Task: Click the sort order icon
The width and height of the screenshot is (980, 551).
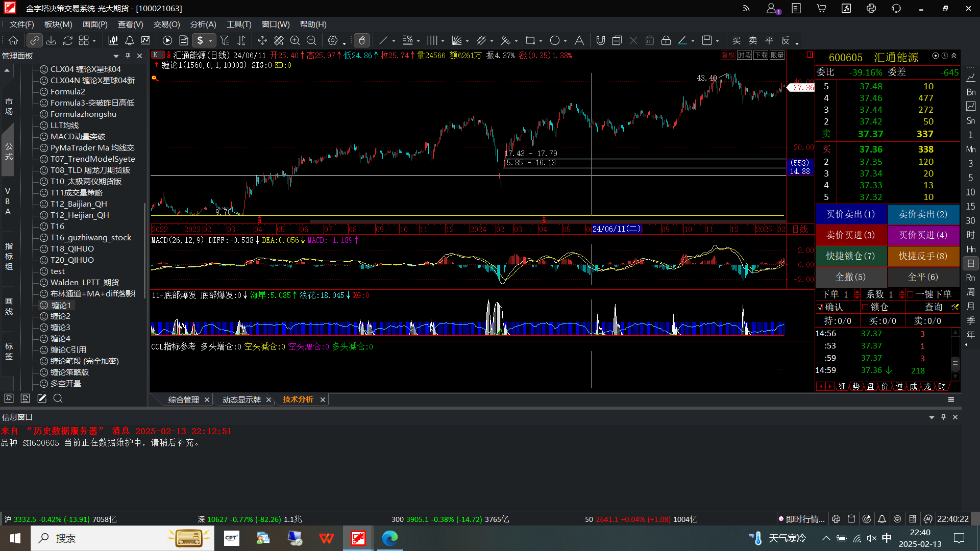Action: (241, 40)
